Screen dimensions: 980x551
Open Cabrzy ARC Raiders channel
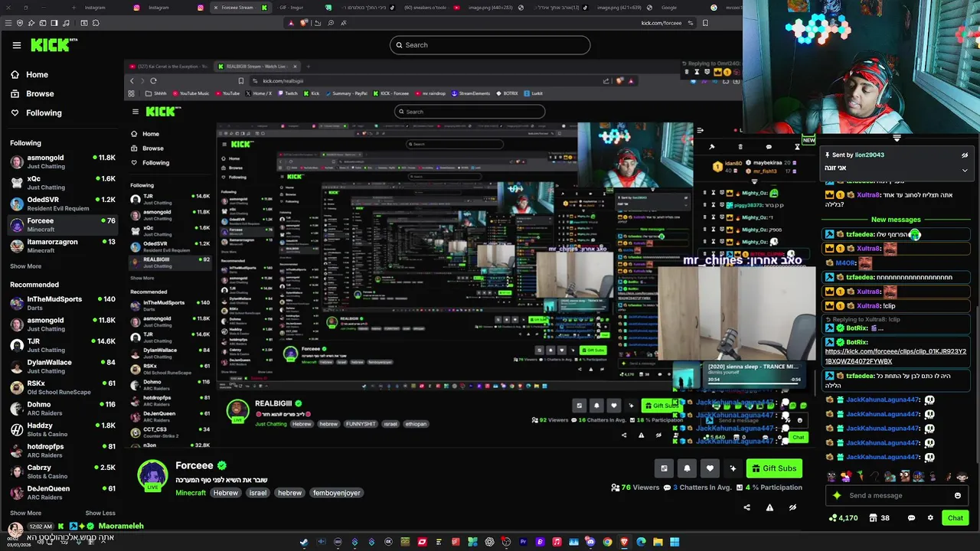[61, 471]
